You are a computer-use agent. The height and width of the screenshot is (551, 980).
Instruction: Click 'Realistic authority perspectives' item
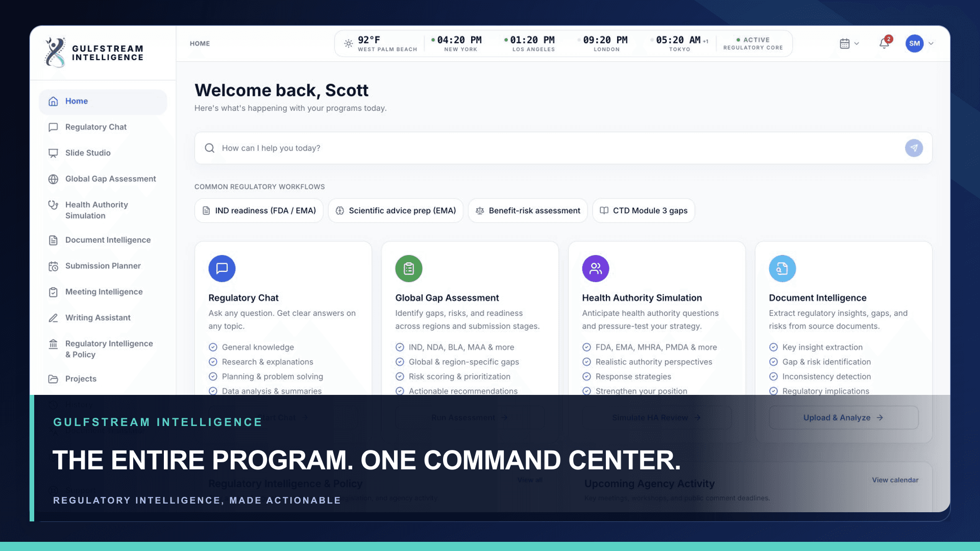click(x=647, y=362)
